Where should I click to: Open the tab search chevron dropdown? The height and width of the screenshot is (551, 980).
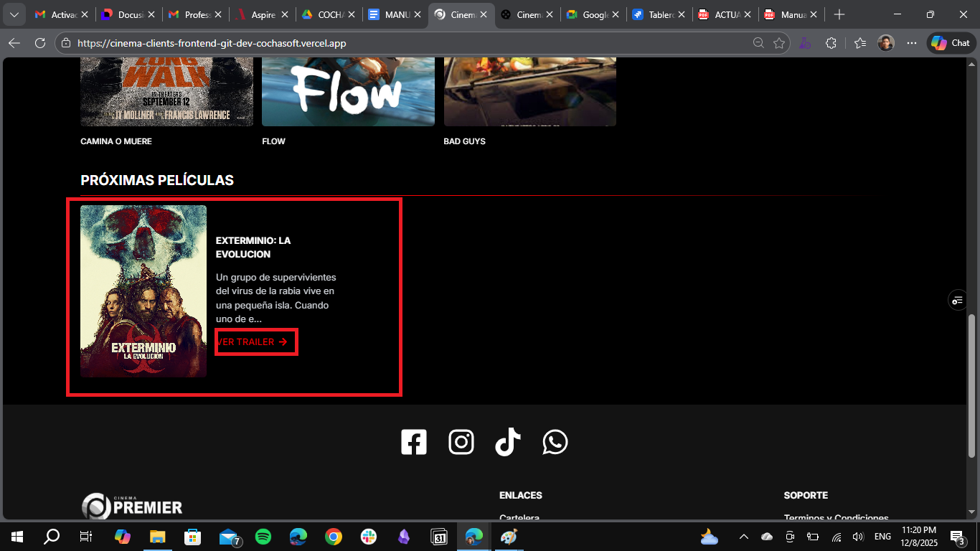click(14, 14)
